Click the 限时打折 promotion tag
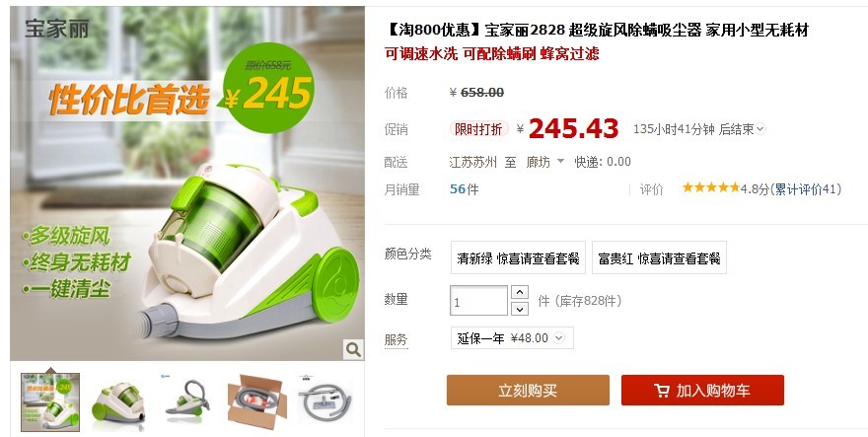Screen dimensions: 868x437 [478, 129]
